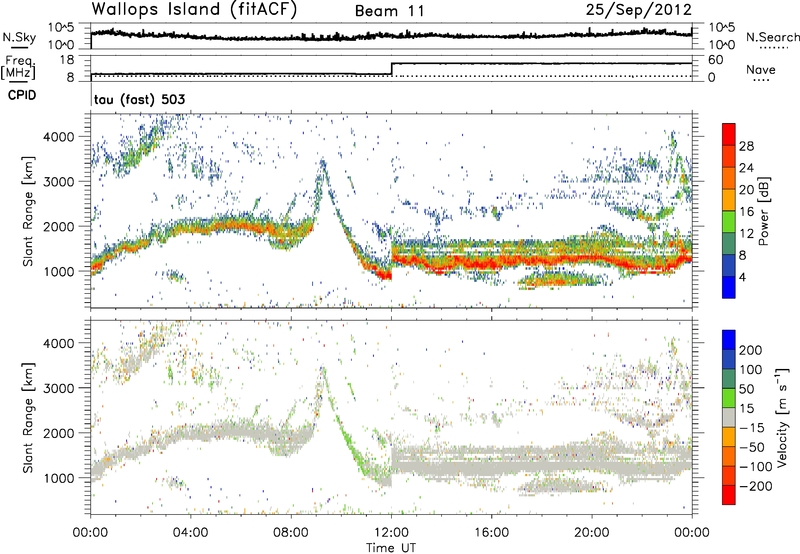Click the power colorbar value '4'
The width and height of the screenshot is (800, 554).
pos(742,277)
